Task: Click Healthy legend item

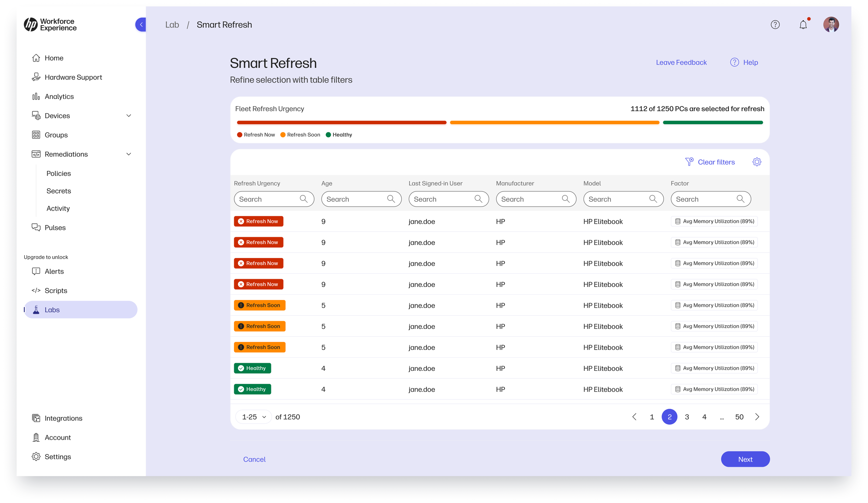Action: pos(339,135)
